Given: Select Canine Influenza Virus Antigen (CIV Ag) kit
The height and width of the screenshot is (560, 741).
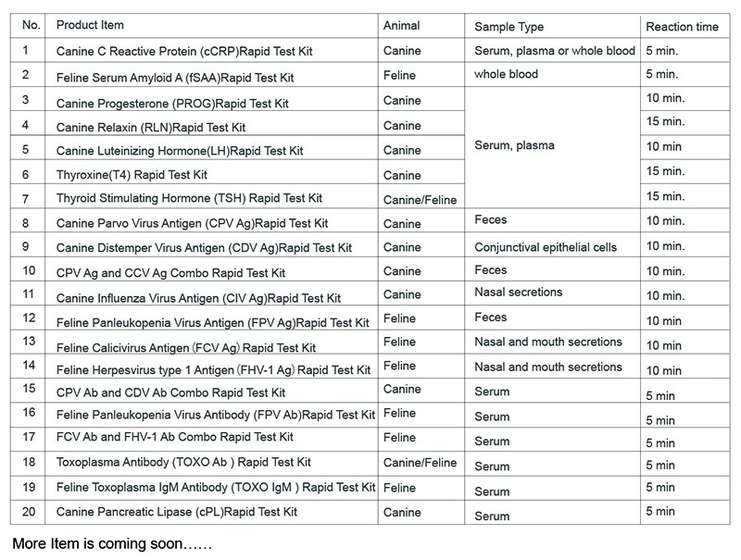Looking at the screenshot, I should [198, 298].
